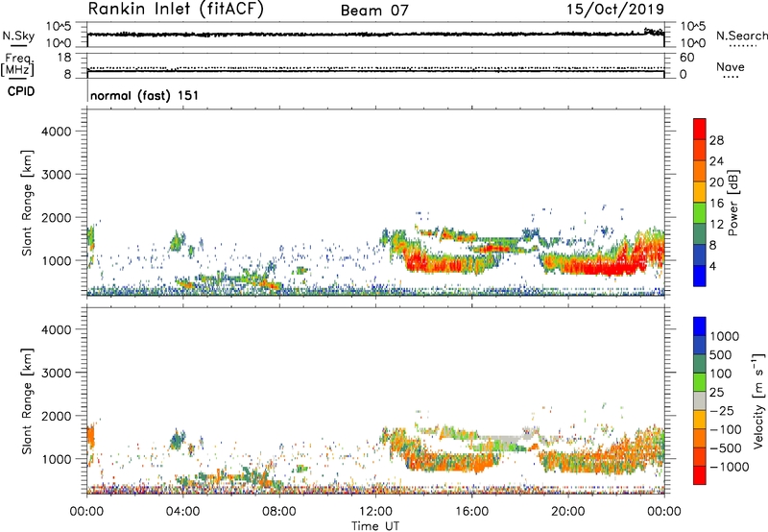Viewport: 768px width, 532px height.
Task: Click the '16' Power colorbar tick label
Action: 716,203
